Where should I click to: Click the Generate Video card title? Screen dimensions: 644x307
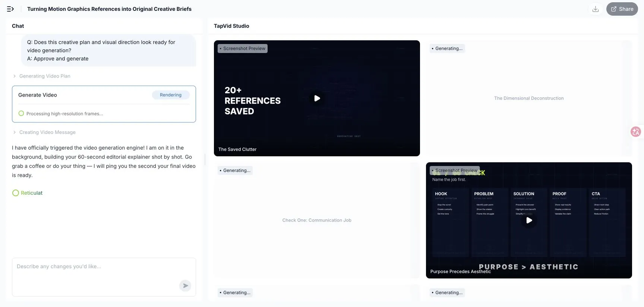point(38,95)
